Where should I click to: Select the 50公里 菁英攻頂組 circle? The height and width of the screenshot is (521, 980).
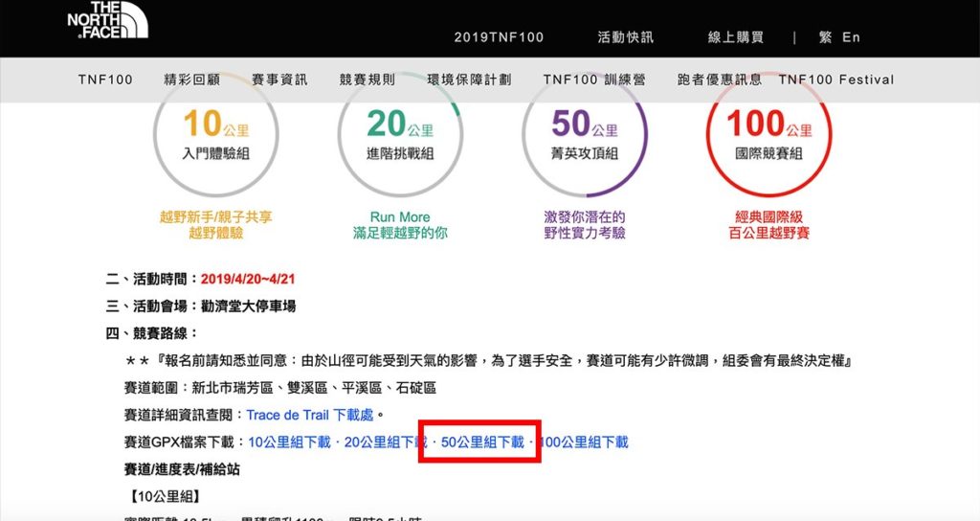(585, 134)
